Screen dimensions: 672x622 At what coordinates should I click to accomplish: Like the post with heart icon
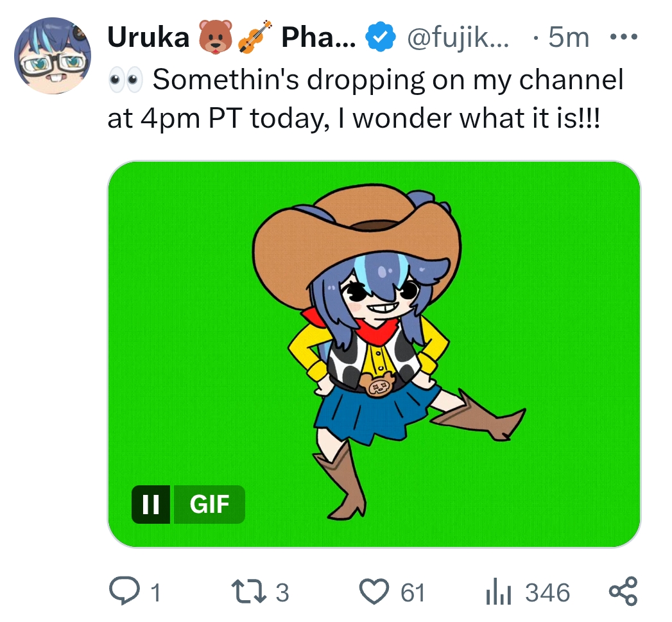[x=374, y=592]
